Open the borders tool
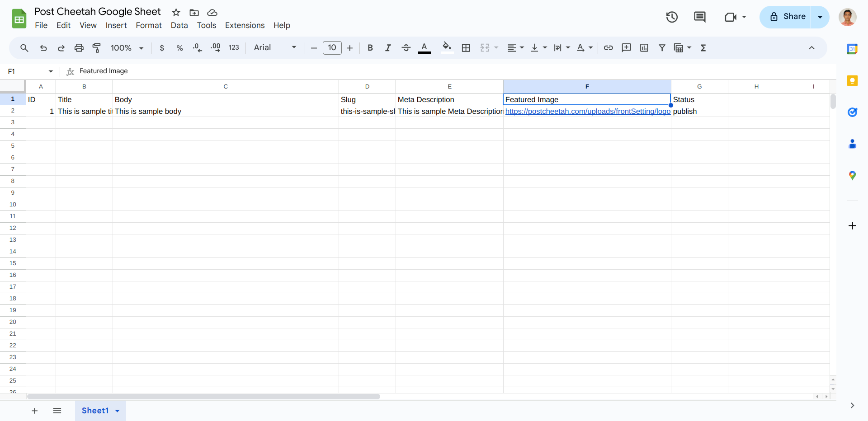The height and width of the screenshot is (421, 868). point(466,48)
